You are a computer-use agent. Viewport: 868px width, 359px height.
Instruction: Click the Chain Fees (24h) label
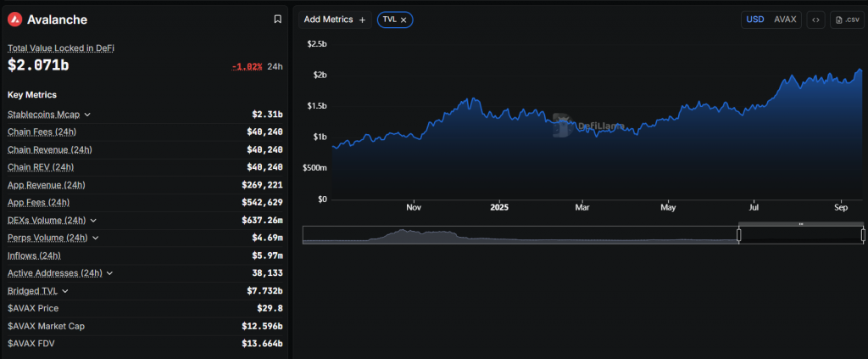coord(42,132)
